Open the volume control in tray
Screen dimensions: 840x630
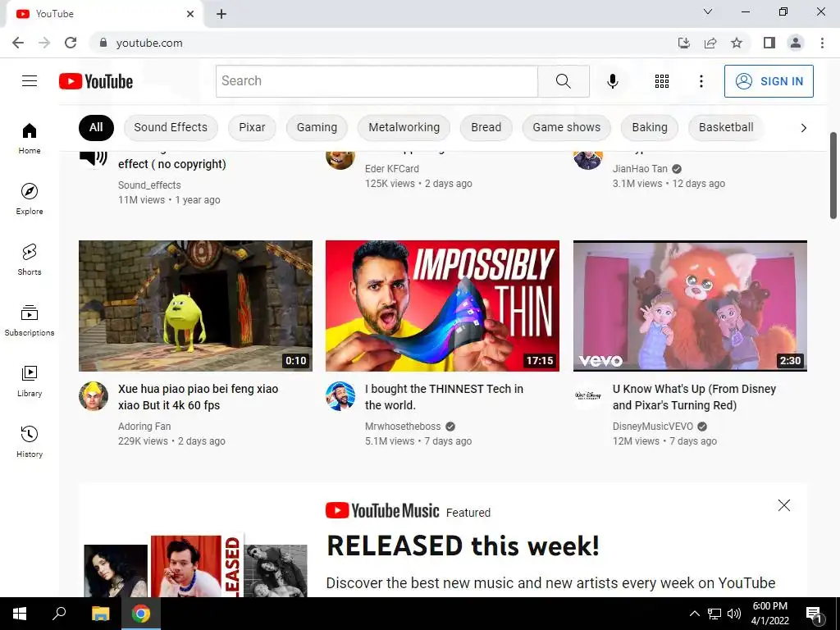click(x=734, y=614)
